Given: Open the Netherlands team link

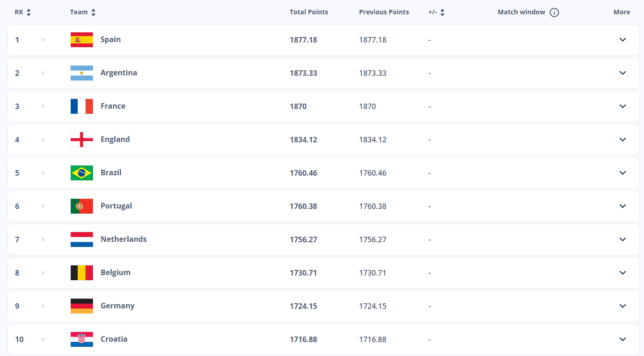Looking at the screenshot, I should click(123, 239).
